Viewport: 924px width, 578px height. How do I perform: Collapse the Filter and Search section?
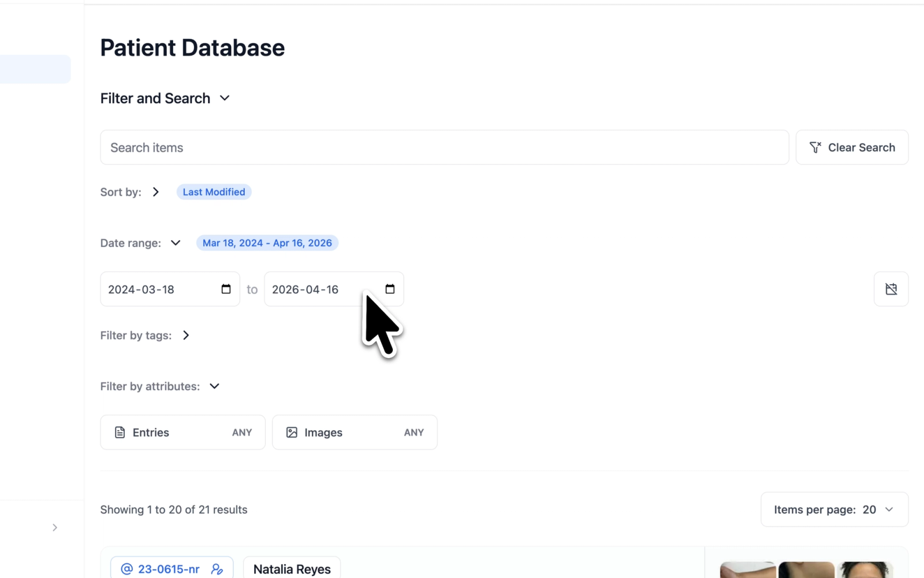[225, 98]
